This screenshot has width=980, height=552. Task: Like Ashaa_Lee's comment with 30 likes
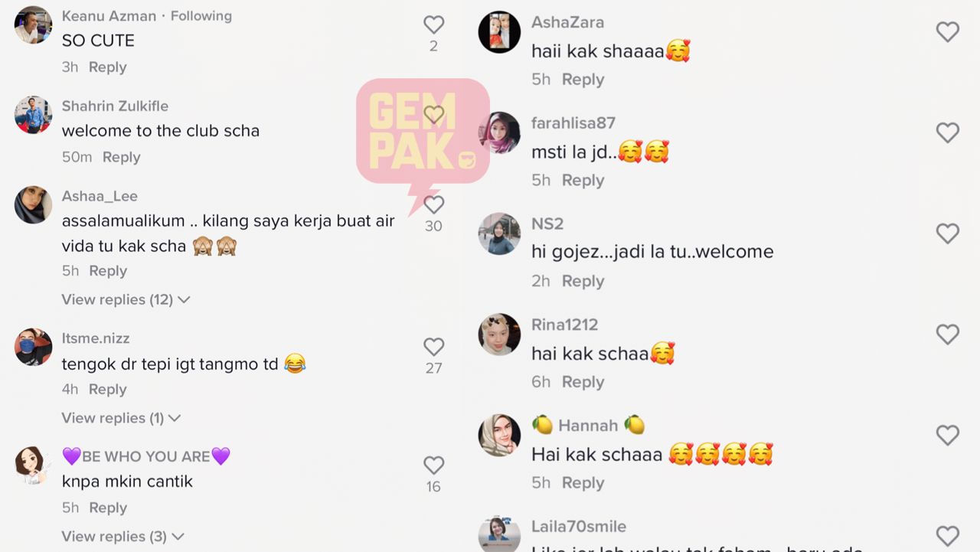point(434,204)
